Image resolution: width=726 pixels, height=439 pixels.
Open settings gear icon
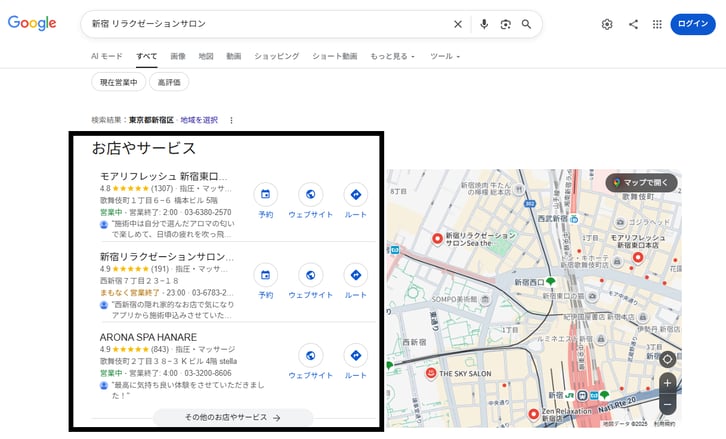tap(607, 24)
